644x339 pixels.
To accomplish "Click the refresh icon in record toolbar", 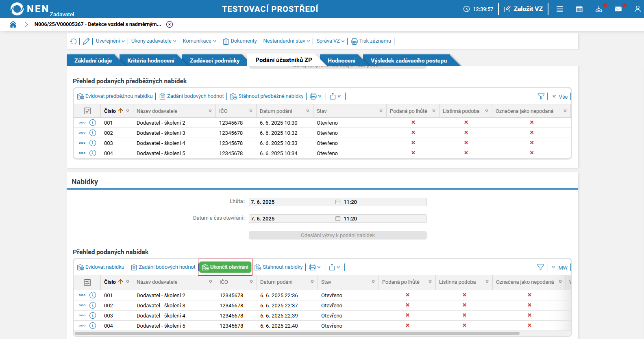I will 74,41.
